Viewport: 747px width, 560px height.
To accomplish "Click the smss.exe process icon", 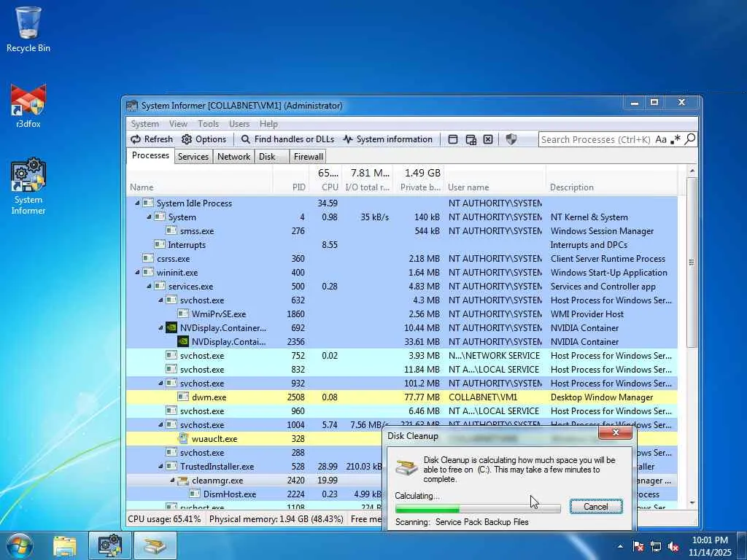I will coord(171,230).
